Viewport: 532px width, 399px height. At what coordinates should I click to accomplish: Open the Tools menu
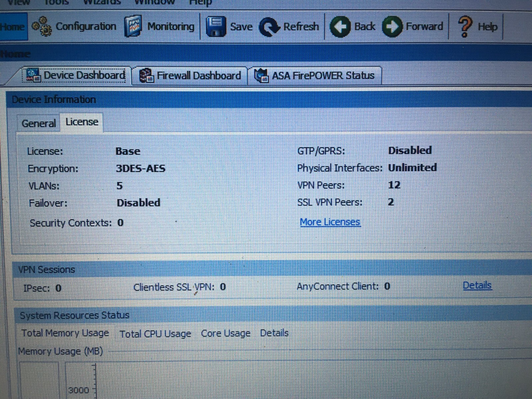click(55, 3)
